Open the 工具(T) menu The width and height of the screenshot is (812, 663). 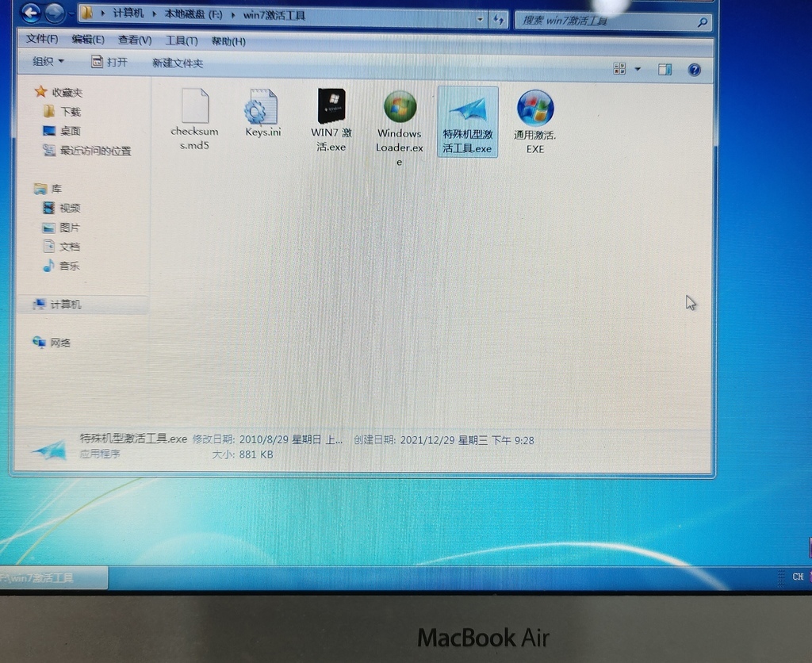pos(182,40)
